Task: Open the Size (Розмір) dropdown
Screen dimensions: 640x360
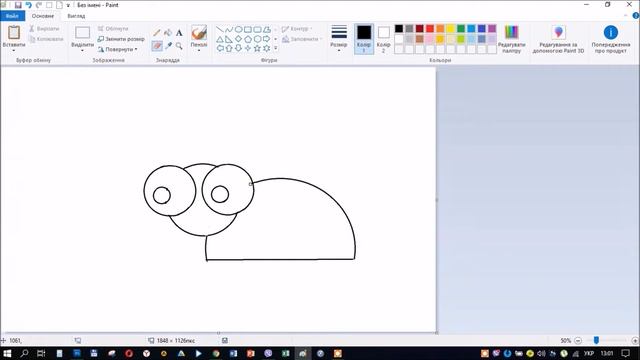Action: coord(339,39)
